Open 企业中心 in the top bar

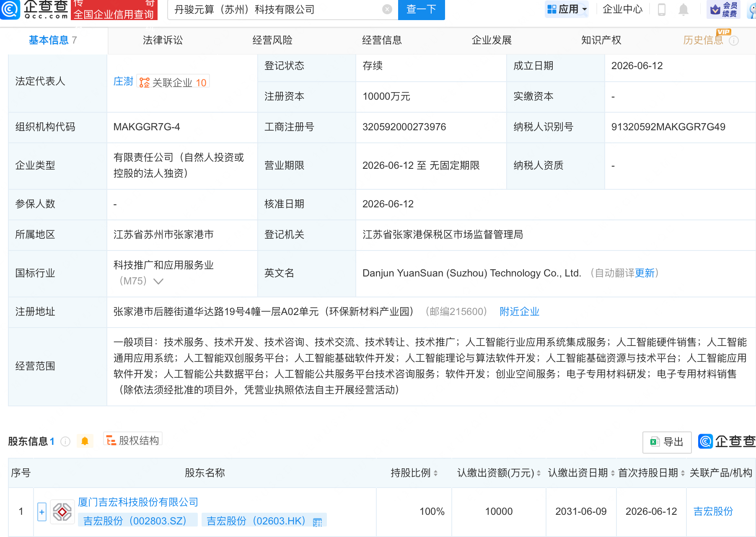click(622, 9)
